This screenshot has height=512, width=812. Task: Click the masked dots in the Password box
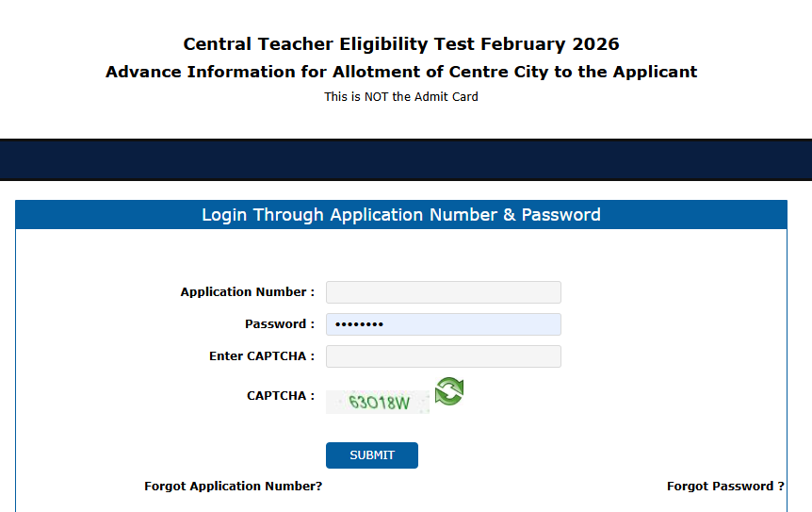(x=358, y=324)
